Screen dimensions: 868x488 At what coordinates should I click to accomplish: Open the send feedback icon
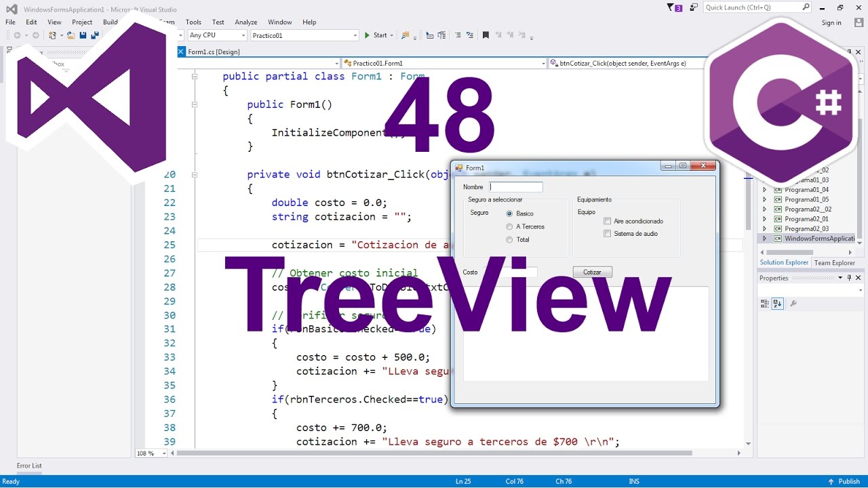[x=694, y=7]
